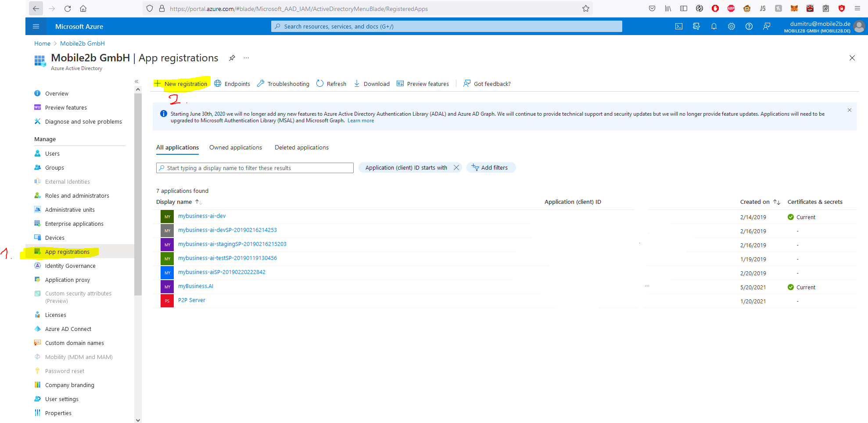
Task: Send feedback using the feedback icon
Action: point(766,26)
